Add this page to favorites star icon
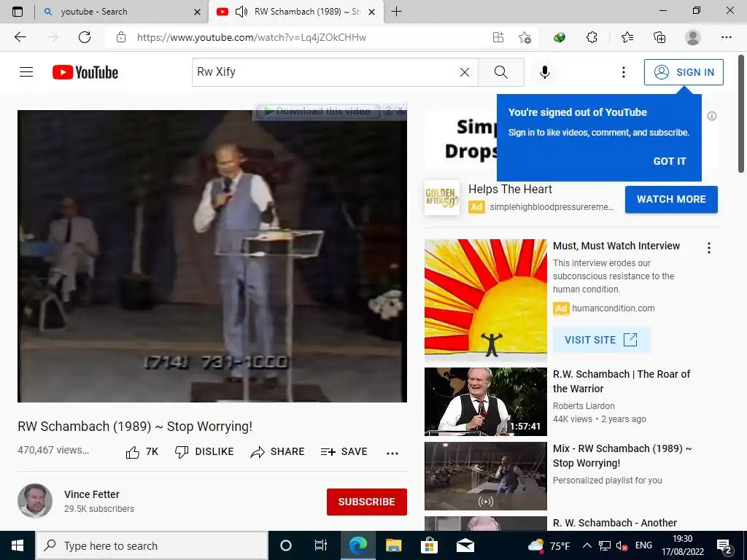Image resolution: width=747 pixels, height=560 pixels. click(525, 37)
